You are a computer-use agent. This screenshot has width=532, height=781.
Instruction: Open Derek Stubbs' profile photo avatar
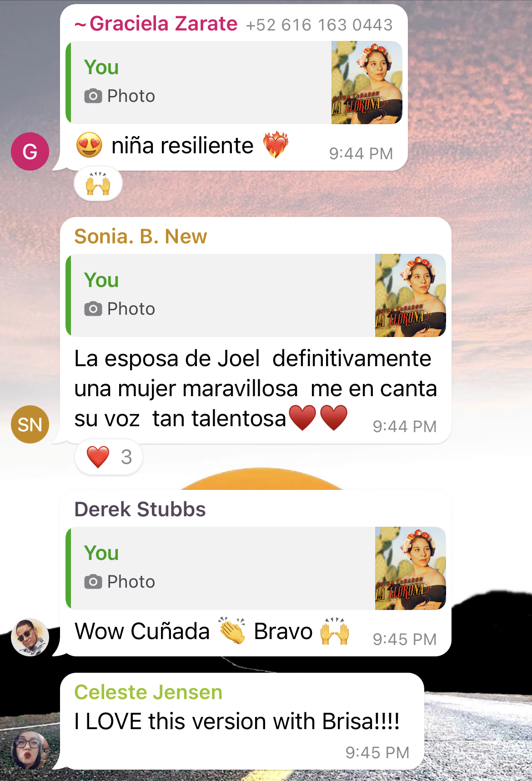30,637
